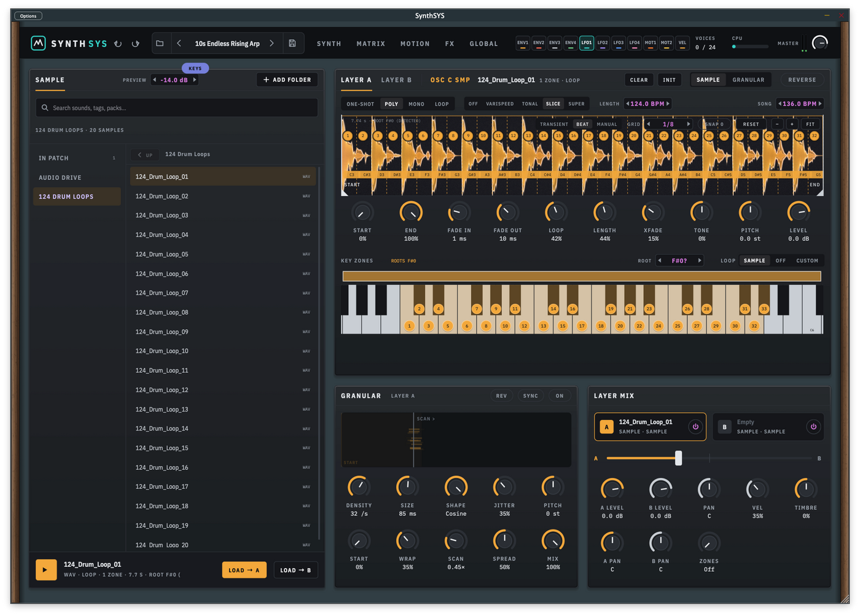Toggle granular REV button
The width and height of the screenshot is (860, 616).
(x=502, y=396)
